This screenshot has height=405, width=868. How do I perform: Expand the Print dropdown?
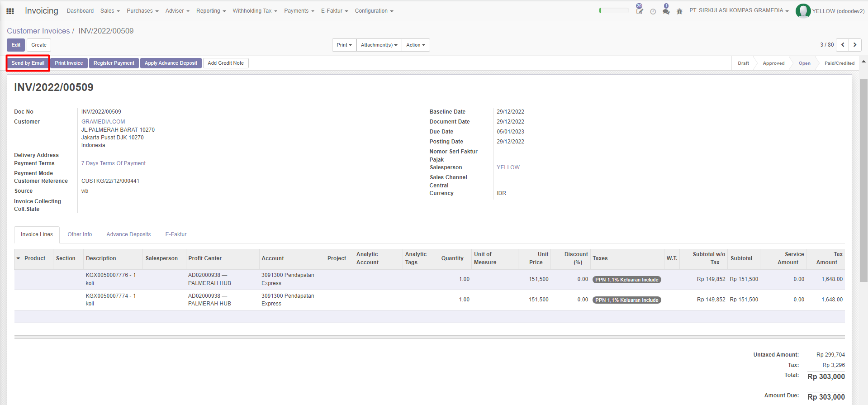[x=344, y=45]
